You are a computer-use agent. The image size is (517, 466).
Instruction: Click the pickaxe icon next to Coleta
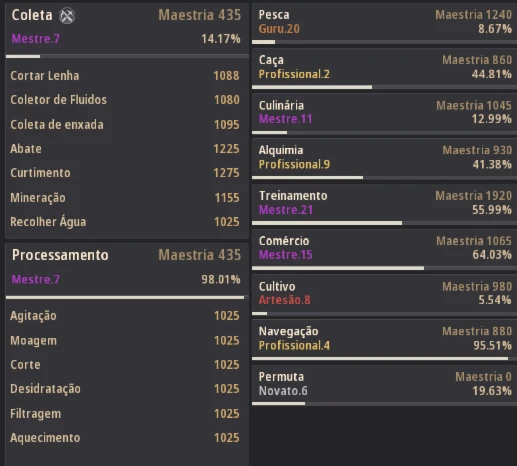[67, 16]
